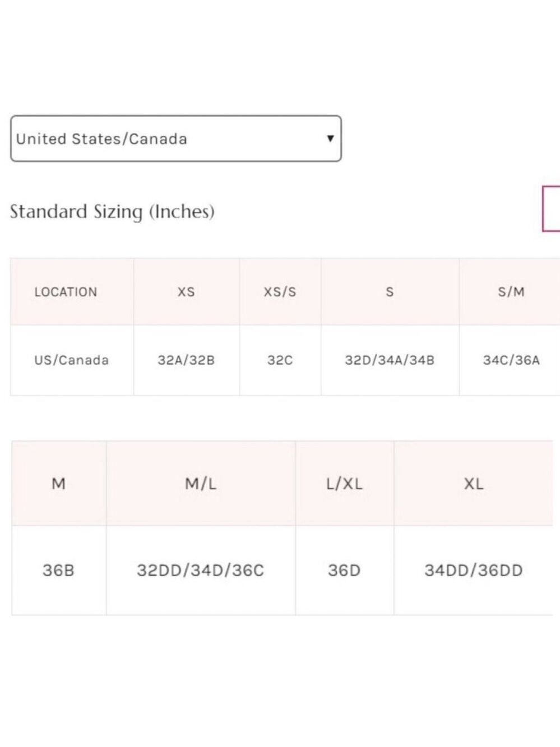Select the LOCATION header cell

[x=72, y=291]
